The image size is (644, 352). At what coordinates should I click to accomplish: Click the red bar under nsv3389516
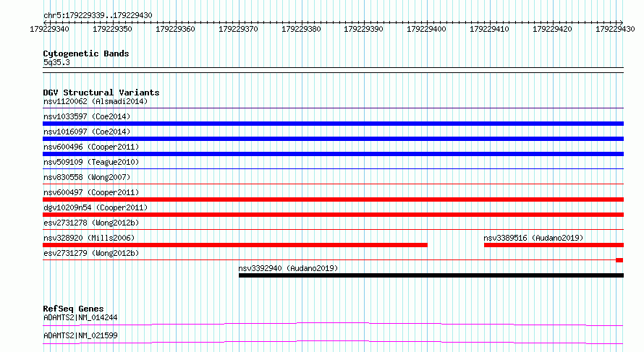[x=554, y=245]
